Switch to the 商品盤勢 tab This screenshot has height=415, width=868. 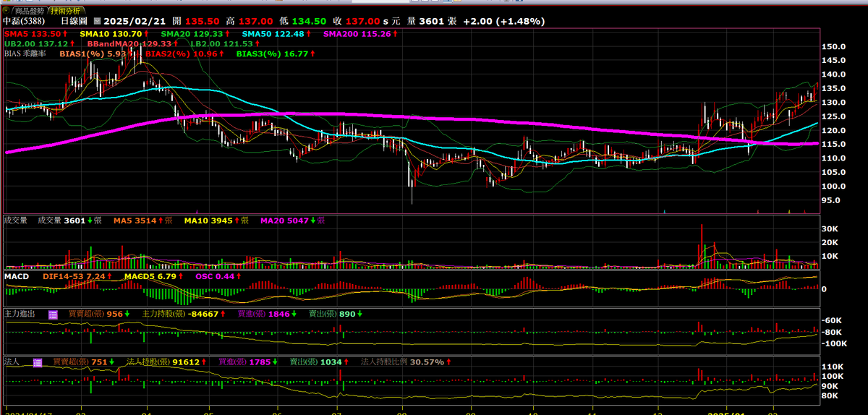(30, 11)
